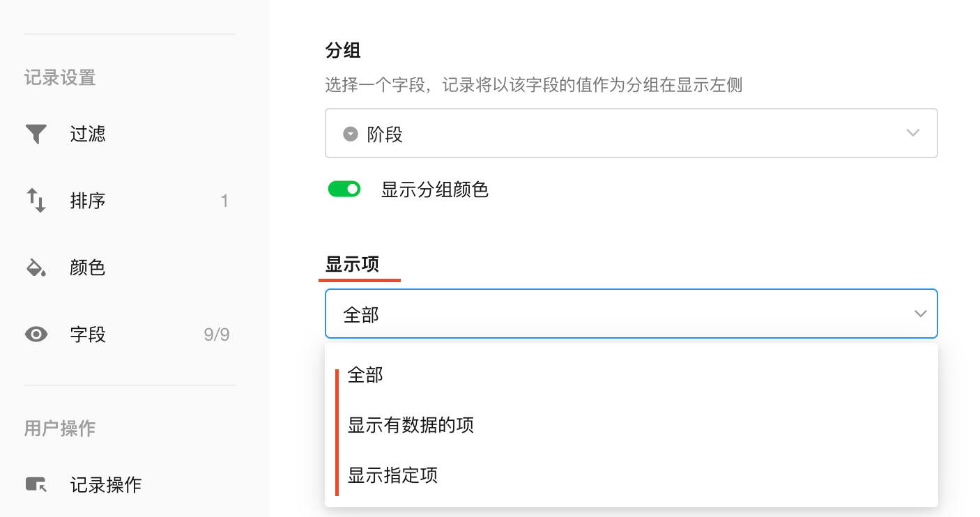
Task: Click the 9/9 field count
Action: 217,334
